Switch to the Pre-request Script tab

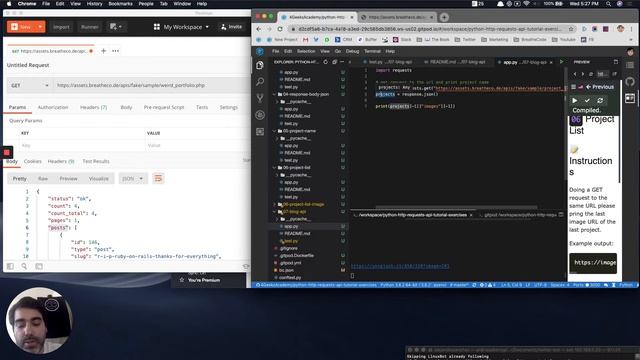point(164,107)
